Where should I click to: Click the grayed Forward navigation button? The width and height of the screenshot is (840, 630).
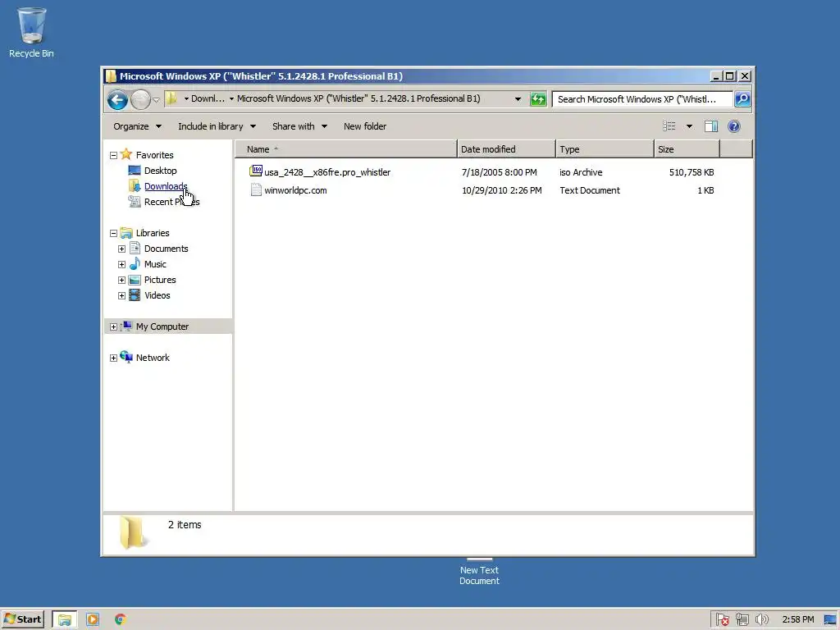(140, 99)
